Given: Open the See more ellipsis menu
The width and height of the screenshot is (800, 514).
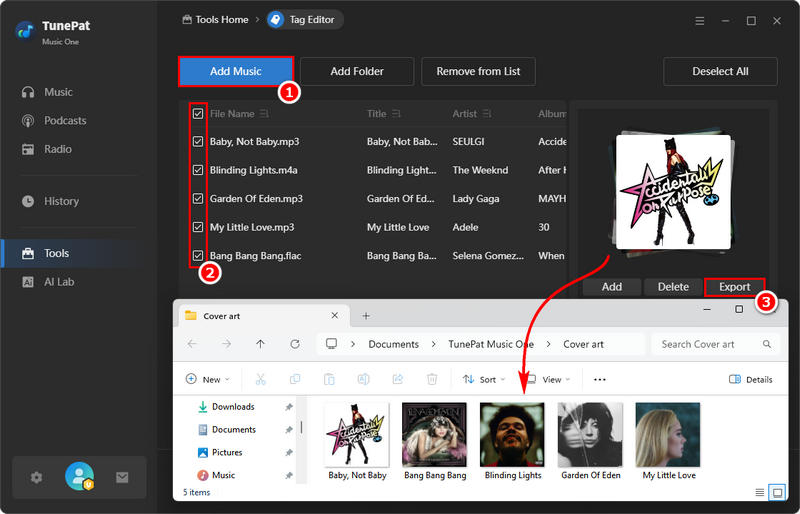Looking at the screenshot, I should (x=600, y=379).
